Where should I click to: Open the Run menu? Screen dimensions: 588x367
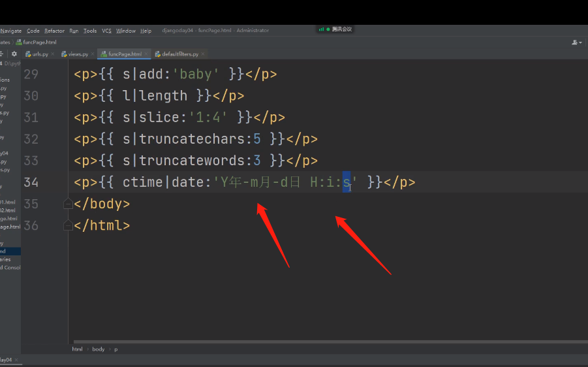coord(74,31)
